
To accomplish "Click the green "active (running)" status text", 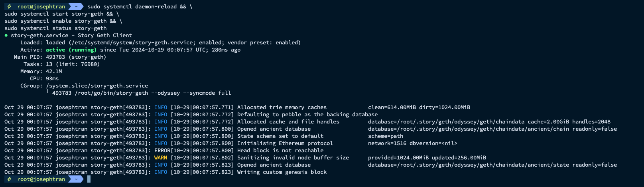I will (71, 50).
